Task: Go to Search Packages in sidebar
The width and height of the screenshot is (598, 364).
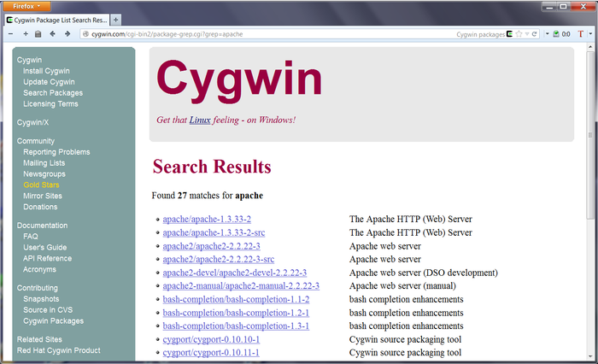Action: click(53, 93)
